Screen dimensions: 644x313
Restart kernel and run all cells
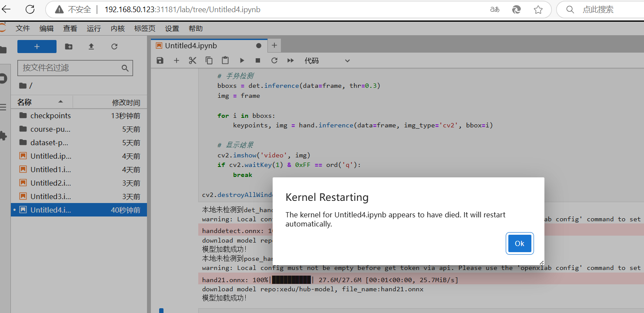[290, 61]
